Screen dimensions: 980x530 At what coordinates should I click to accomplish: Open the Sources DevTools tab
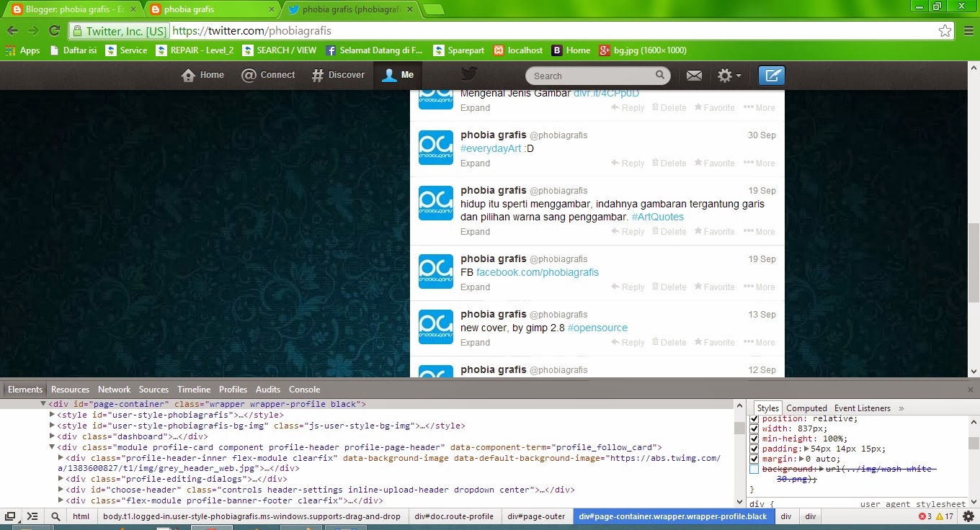point(153,390)
